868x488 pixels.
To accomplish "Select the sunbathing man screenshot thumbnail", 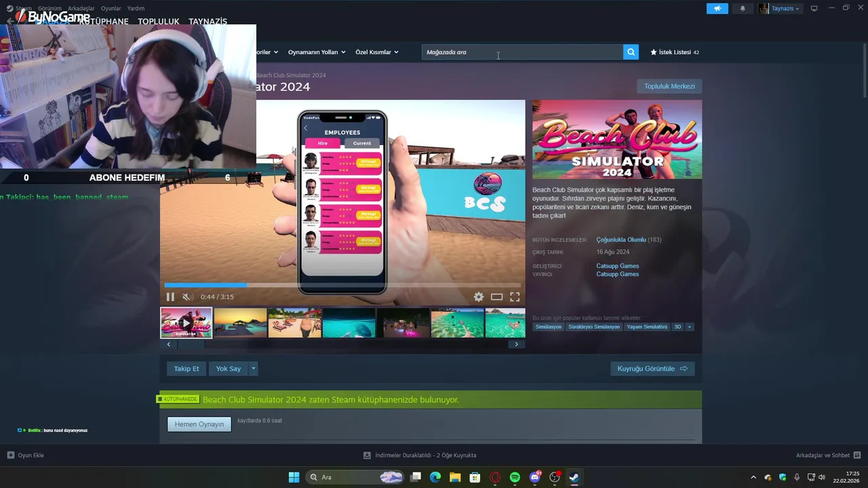I will (295, 323).
